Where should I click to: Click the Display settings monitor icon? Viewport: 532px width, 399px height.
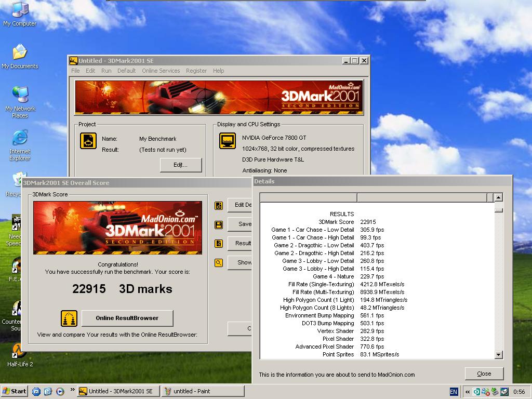[x=228, y=141]
